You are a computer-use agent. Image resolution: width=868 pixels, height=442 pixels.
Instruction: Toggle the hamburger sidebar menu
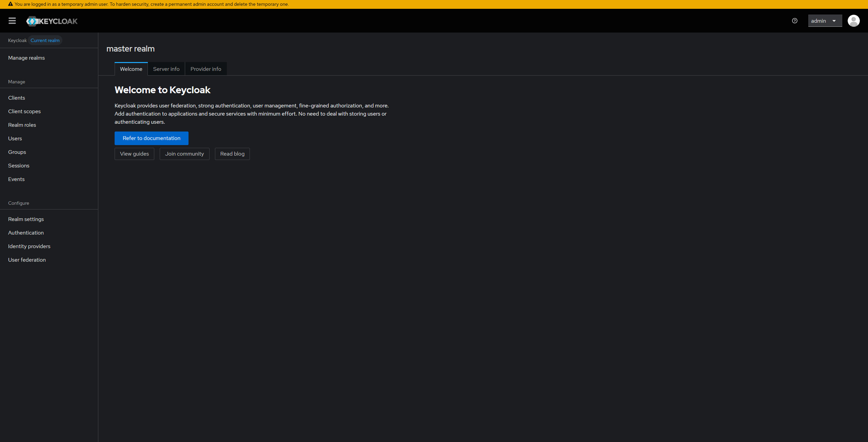[12, 21]
